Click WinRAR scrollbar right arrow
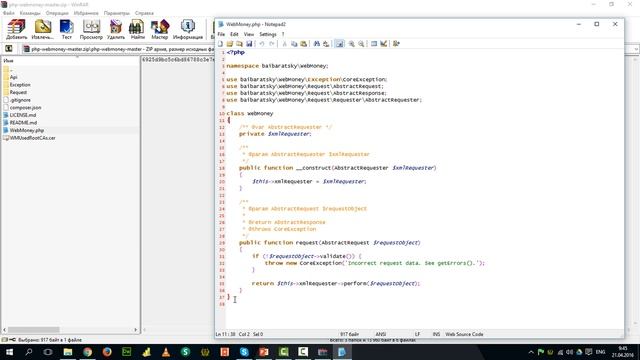 click(x=136, y=330)
